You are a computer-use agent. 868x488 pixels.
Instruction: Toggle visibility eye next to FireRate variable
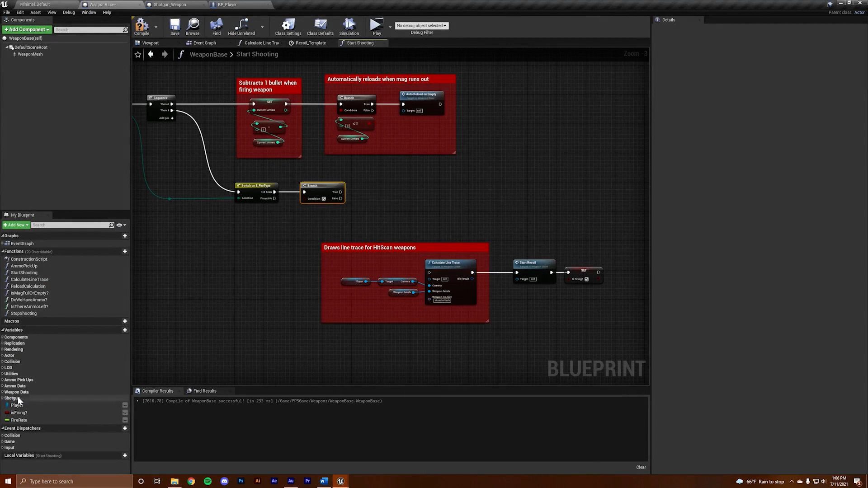tap(125, 420)
